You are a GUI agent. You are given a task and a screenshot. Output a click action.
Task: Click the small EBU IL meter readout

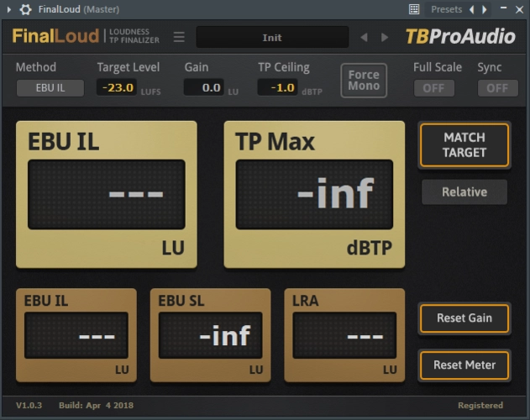pyautogui.click(x=76, y=335)
